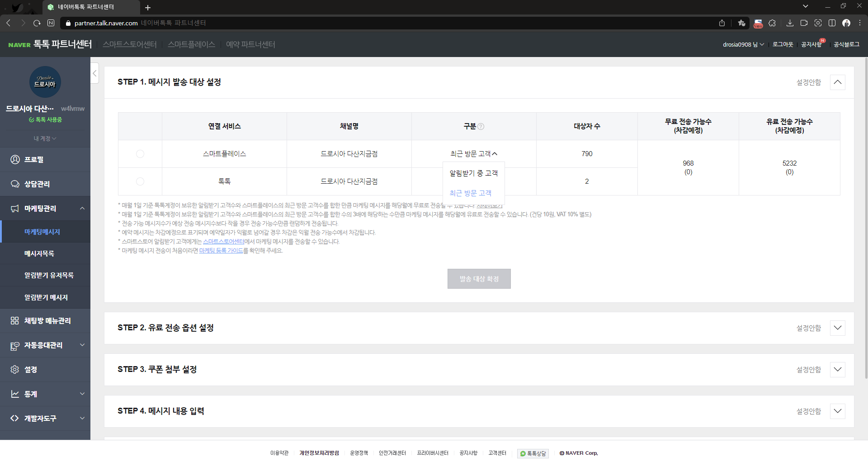Go back with the browser back arrow
Image resolution: width=868 pixels, height=467 pixels.
(9, 23)
